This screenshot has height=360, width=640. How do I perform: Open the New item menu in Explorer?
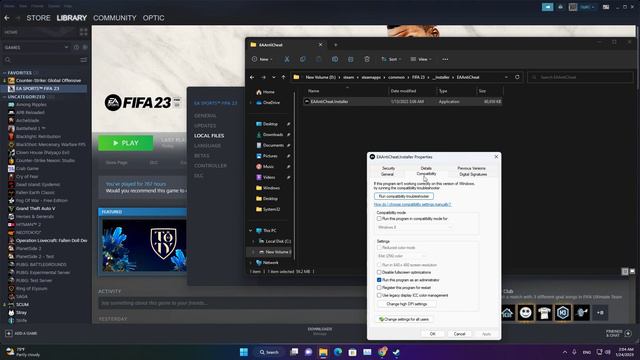(262, 59)
